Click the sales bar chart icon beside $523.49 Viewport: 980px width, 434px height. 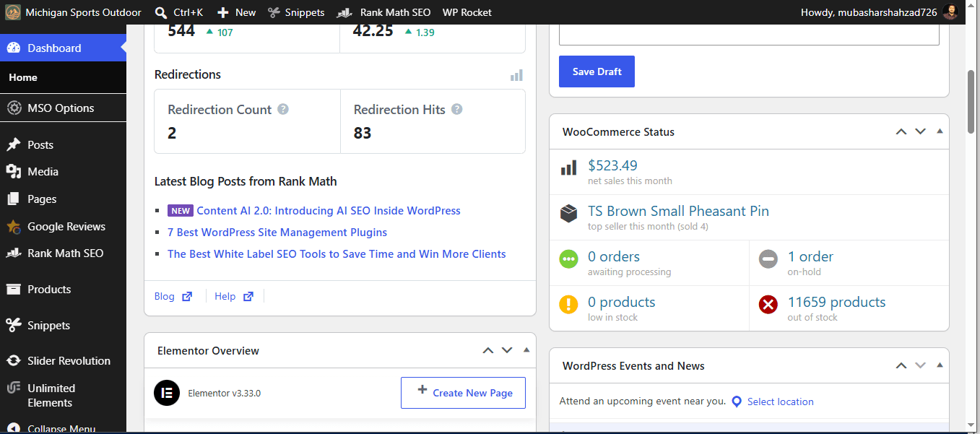(568, 168)
